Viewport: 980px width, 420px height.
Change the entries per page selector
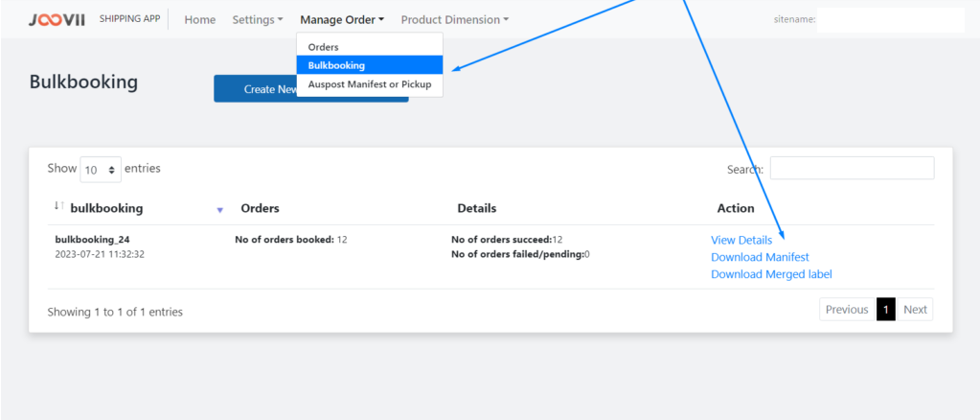[x=101, y=170]
